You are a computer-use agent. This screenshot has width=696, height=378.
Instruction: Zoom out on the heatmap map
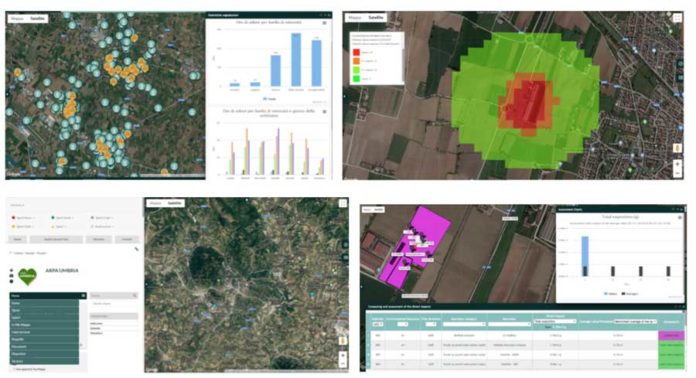677,173
